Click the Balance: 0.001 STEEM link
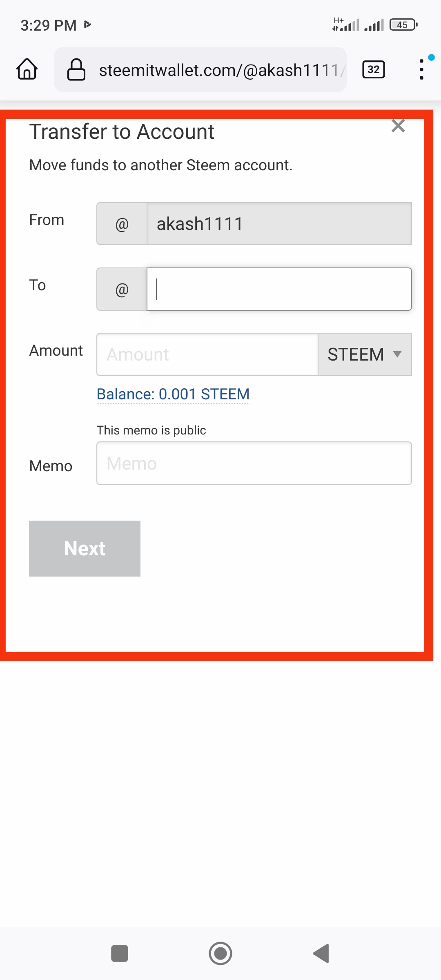Image resolution: width=441 pixels, height=980 pixels. pos(173,394)
